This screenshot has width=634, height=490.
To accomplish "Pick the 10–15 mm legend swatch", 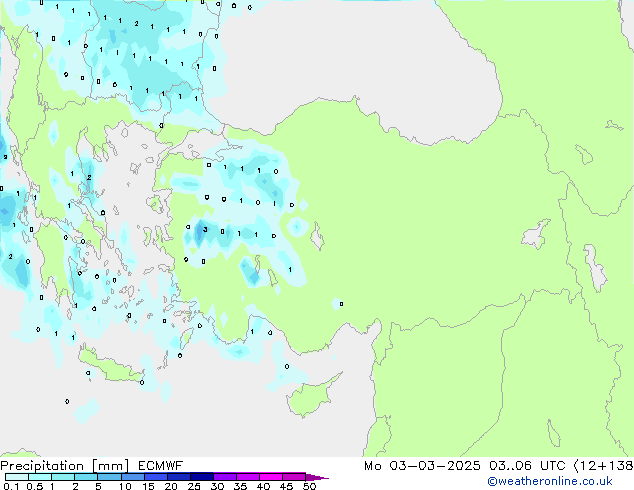I will click(132, 477).
